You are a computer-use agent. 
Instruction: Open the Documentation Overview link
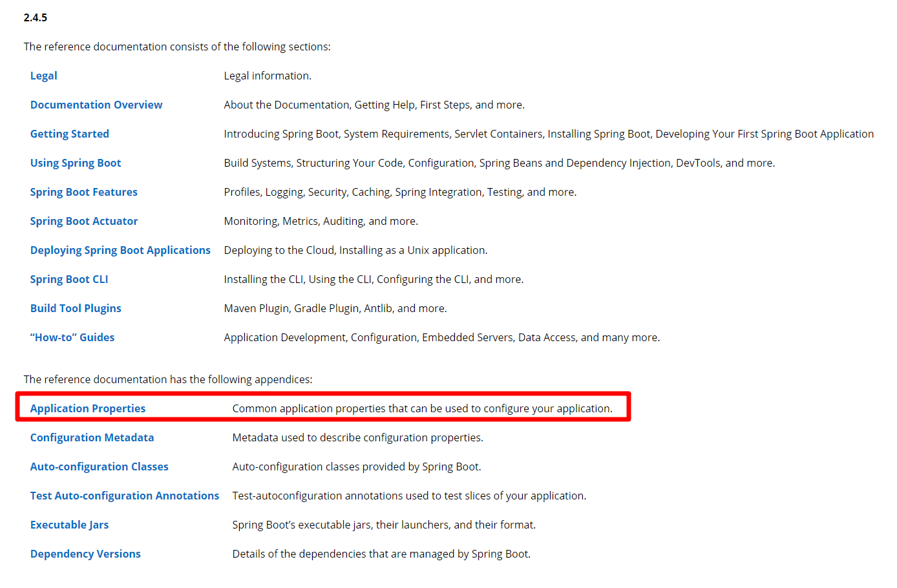[x=96, y=105]
